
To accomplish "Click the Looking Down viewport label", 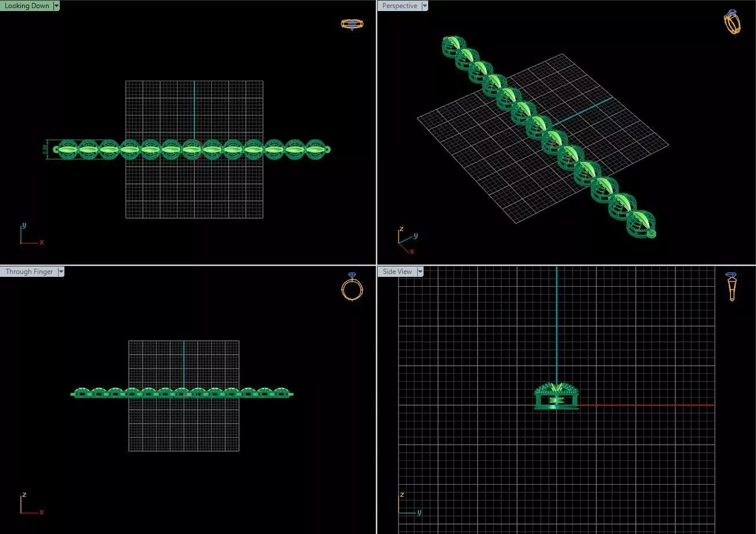I will pyautogui.click(x=27, y=6).
